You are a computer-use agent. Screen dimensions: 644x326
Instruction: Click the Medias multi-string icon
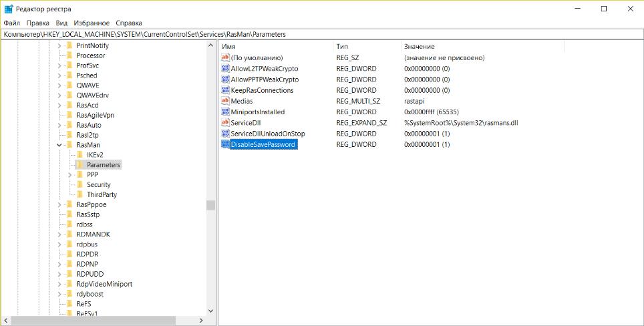[225, 101]
